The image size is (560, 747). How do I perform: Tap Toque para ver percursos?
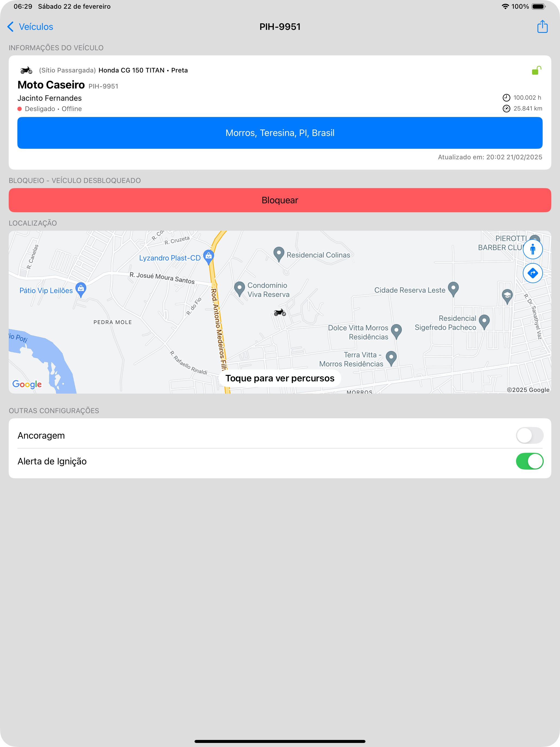(280, 378)
